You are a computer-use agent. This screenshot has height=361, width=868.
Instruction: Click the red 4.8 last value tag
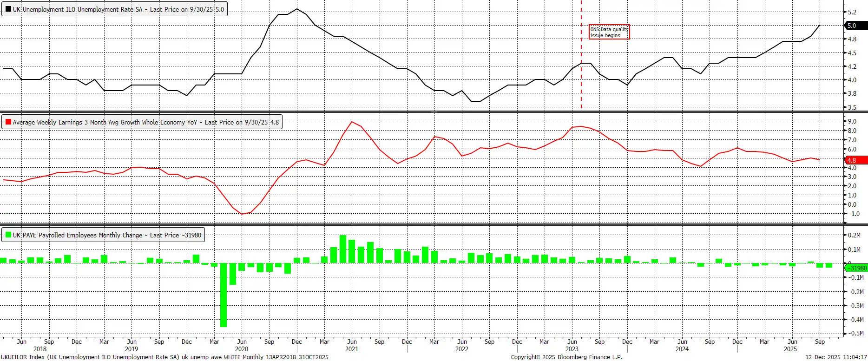pos(855,160)
